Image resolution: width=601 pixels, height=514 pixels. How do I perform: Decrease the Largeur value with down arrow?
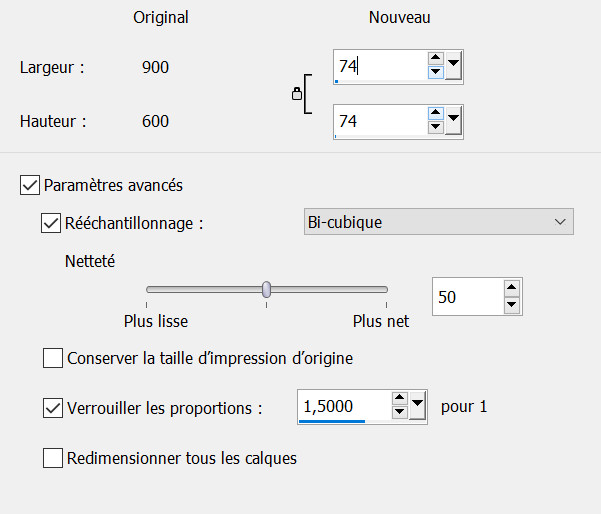(435, 73)
